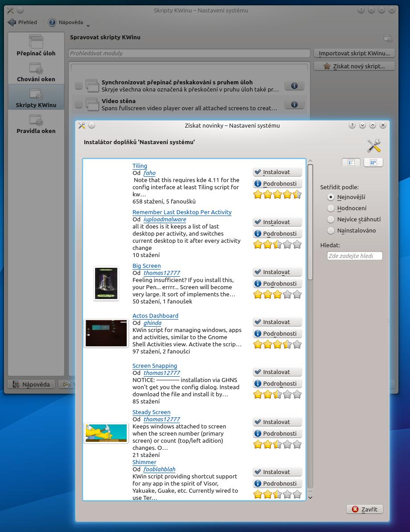410x532 pixels.
Task: Select Skripty KWinu sidebar item
Action: tap(36, 97)
